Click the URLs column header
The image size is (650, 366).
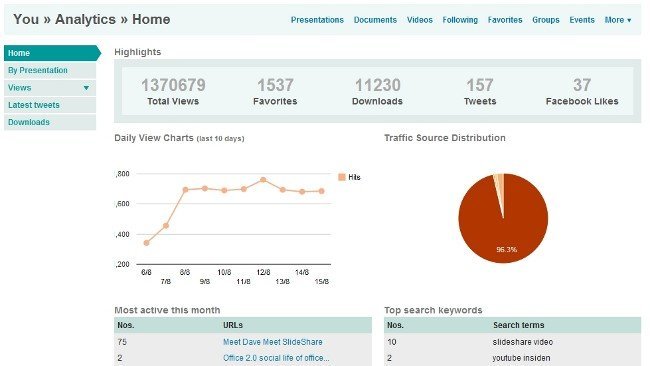coord(233,325)
